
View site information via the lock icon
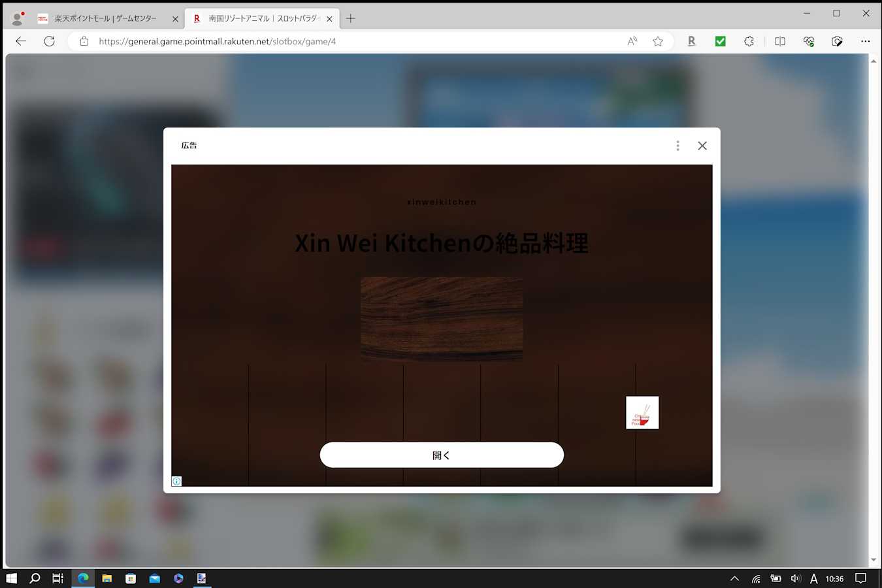[x=84, y=41]
